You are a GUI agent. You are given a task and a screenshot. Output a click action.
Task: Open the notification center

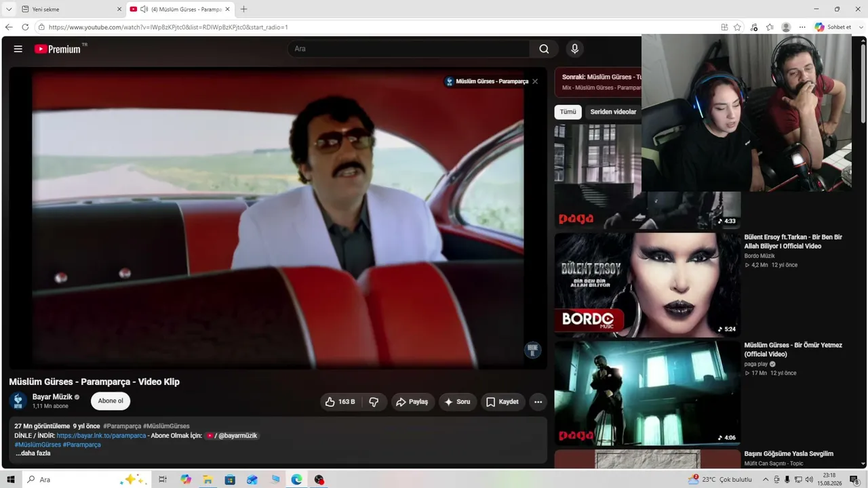tap(854, 480)
